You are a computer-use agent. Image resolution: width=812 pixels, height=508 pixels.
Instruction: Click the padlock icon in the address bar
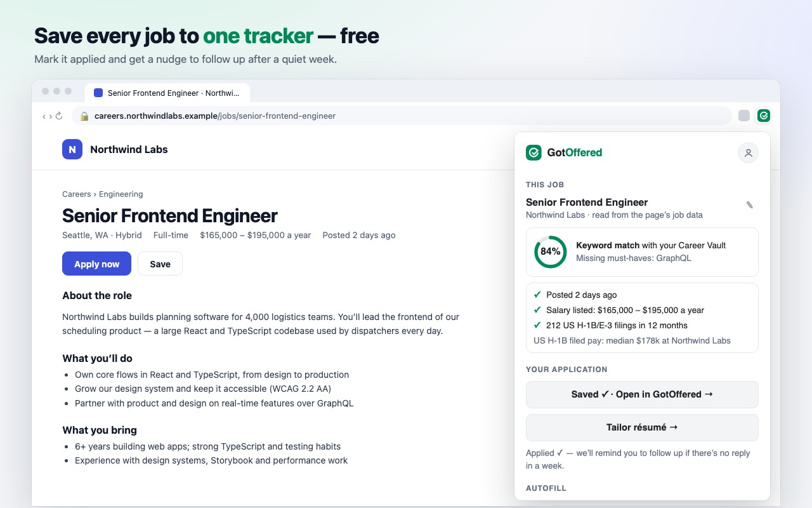point(84,116)
